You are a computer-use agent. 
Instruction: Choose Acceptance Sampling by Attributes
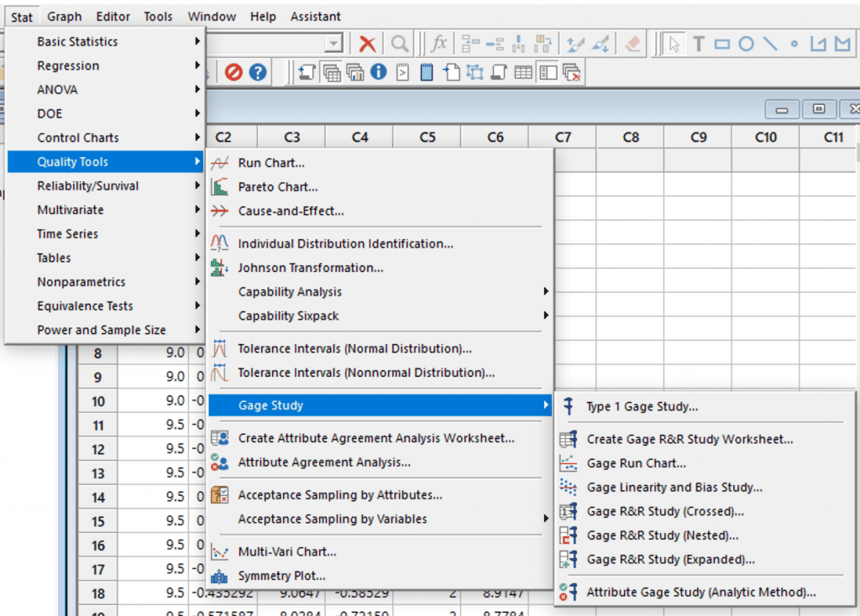point(380,495)
